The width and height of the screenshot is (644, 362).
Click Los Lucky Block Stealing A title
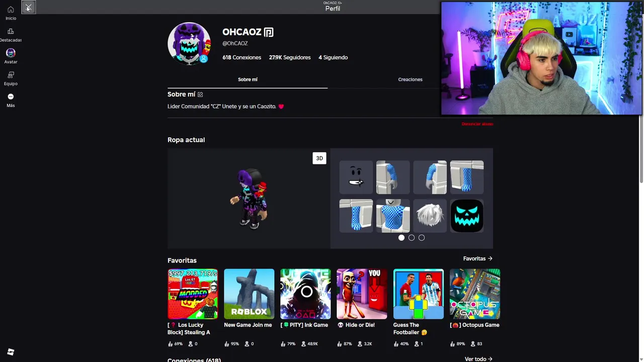tap(189, 329)
